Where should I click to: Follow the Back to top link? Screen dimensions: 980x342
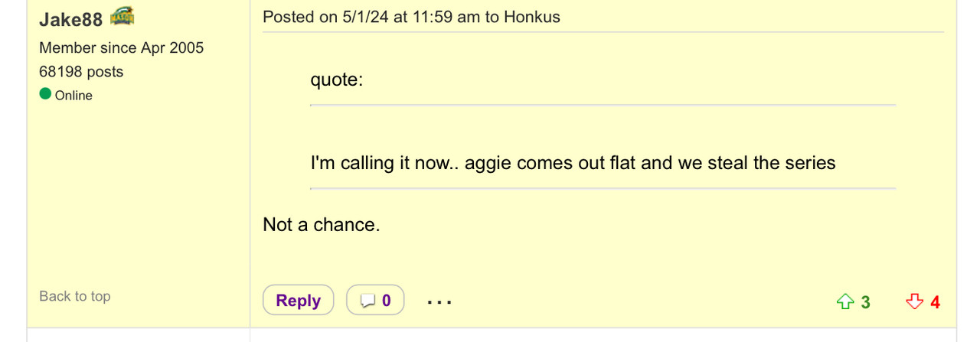coord(75,296)
